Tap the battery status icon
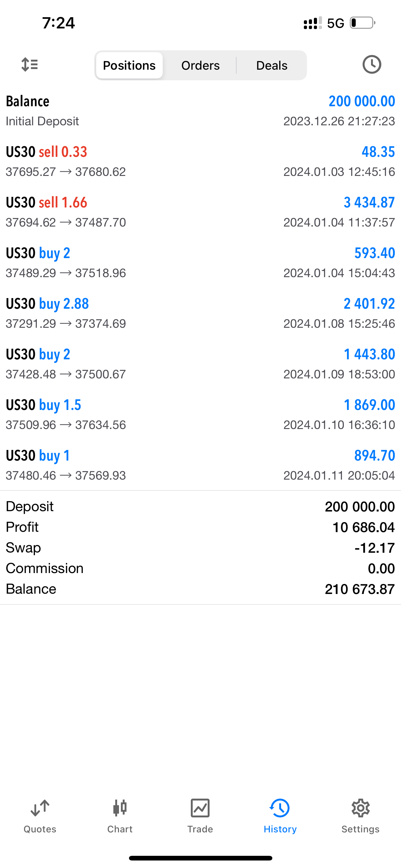 pyautogui.click(x=362, y=23)
